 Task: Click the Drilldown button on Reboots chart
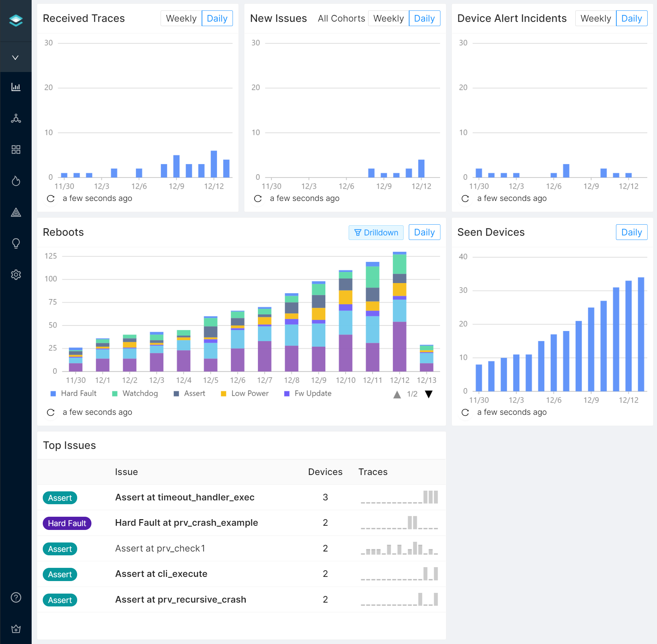[376, 232]
